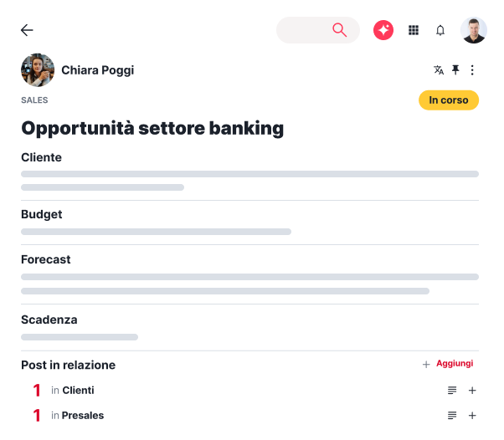Click the plus icon in Presales row
This screenshot has width=504, height=440.
coord(472,416)
